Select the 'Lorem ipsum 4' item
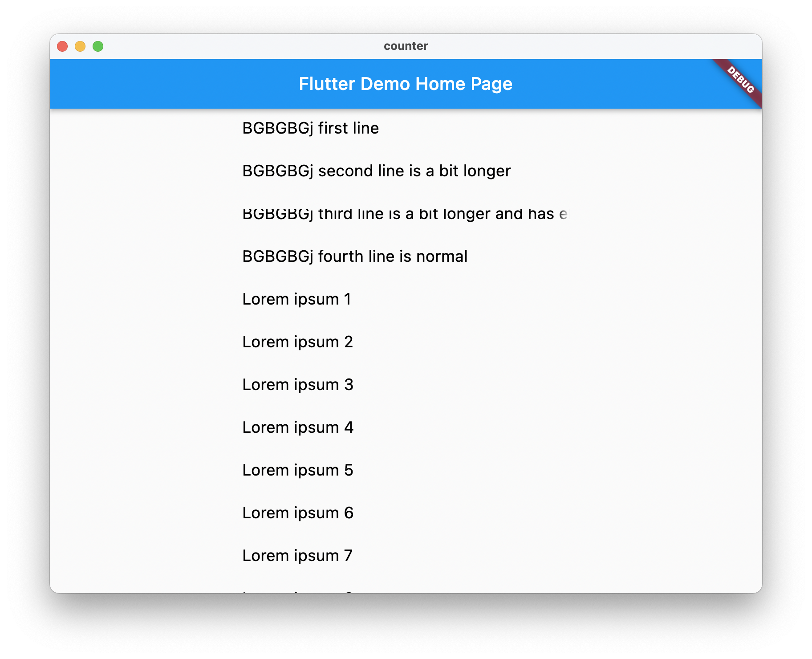The image size is (812, 659). coord(297,427)
